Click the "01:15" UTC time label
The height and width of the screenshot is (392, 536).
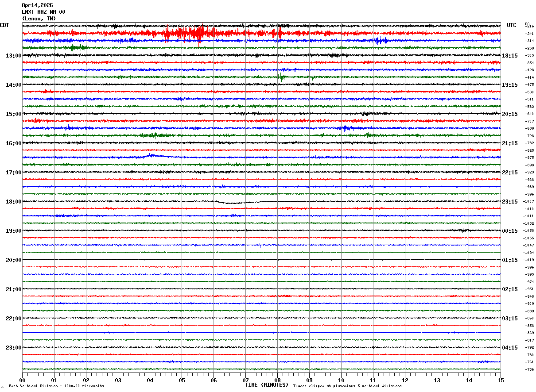tap(510, 260)
